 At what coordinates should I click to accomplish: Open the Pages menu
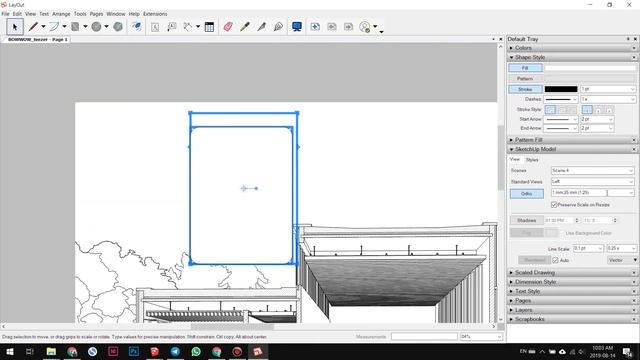coord(96,14)
